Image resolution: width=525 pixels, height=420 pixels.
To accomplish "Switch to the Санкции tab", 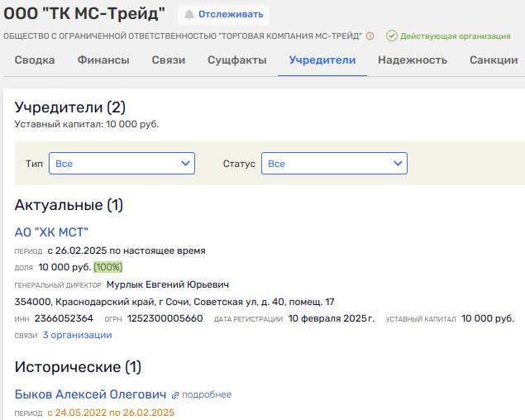I will click(x=494, y=60).
